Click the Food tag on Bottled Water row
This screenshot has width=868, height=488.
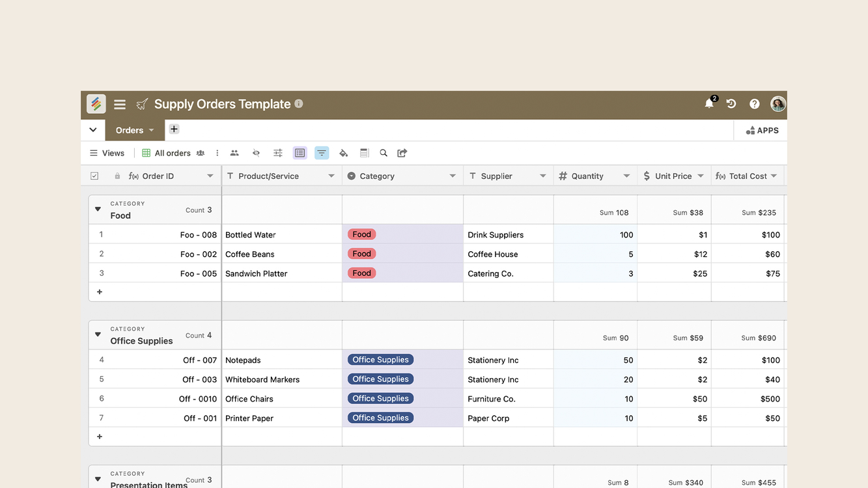pos(361,234)
